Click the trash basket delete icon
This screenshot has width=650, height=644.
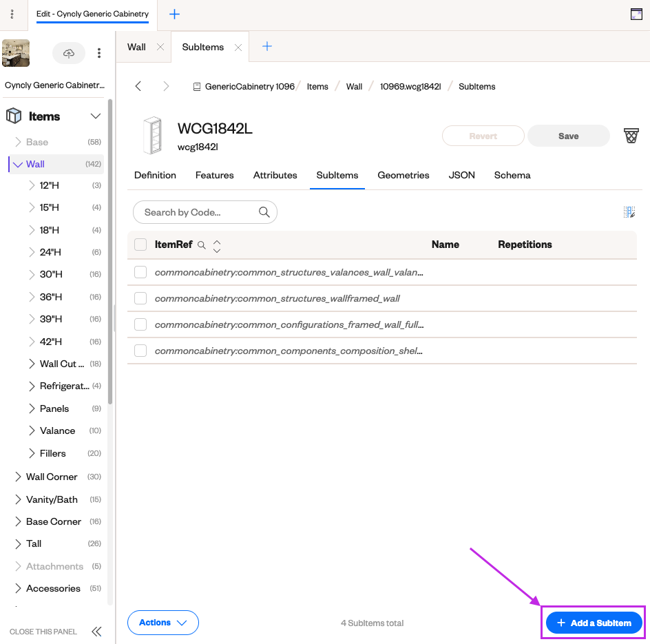tap(631, 136)
